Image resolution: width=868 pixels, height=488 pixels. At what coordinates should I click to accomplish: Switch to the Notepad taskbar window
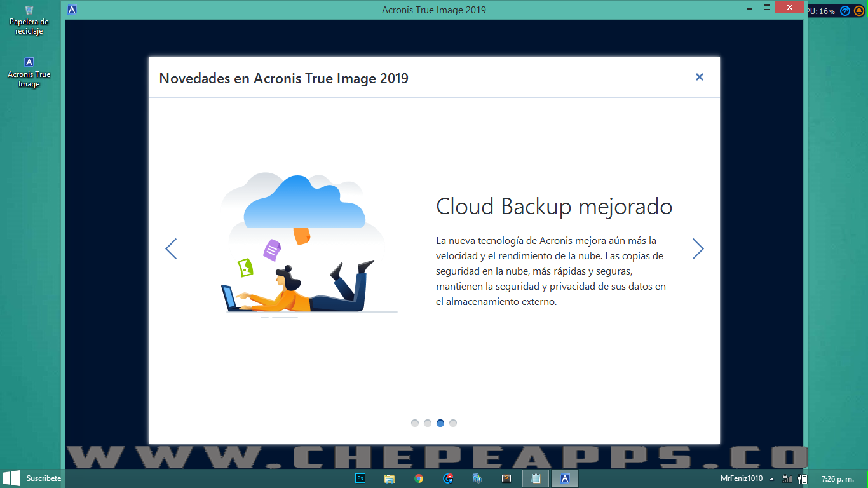click(536, 478)
